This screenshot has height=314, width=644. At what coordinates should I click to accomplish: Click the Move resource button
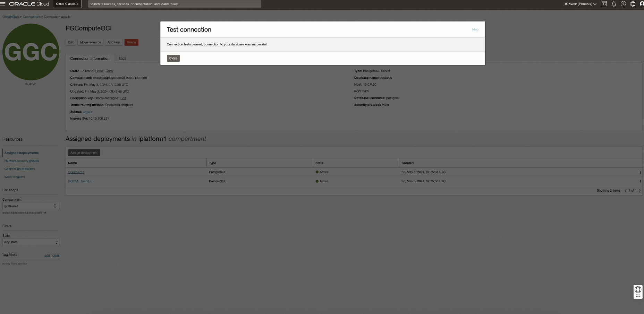91,42
